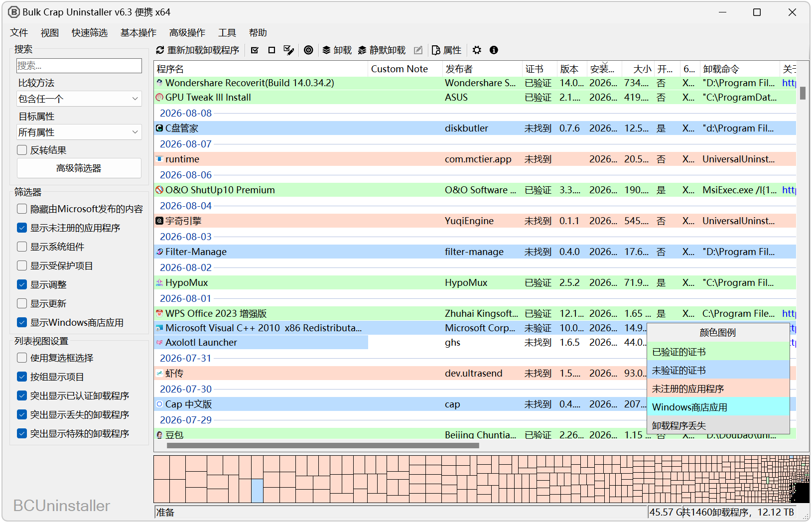Check the 显示系统组件 option
The height and width of the screenshot is (523, 812).
[22, 247]
